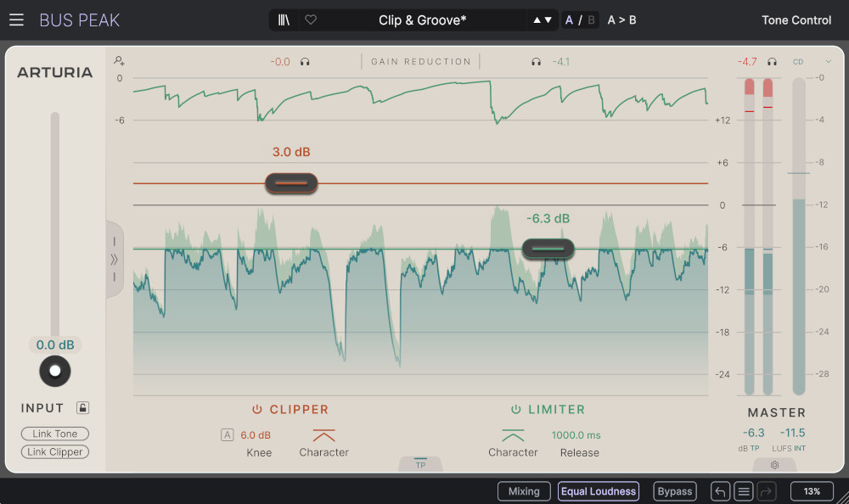Image resolution: width=849 pixels, height=504 pixels.
Task: Expand the left side panel chevrons
Action: [x=115, y=259]
